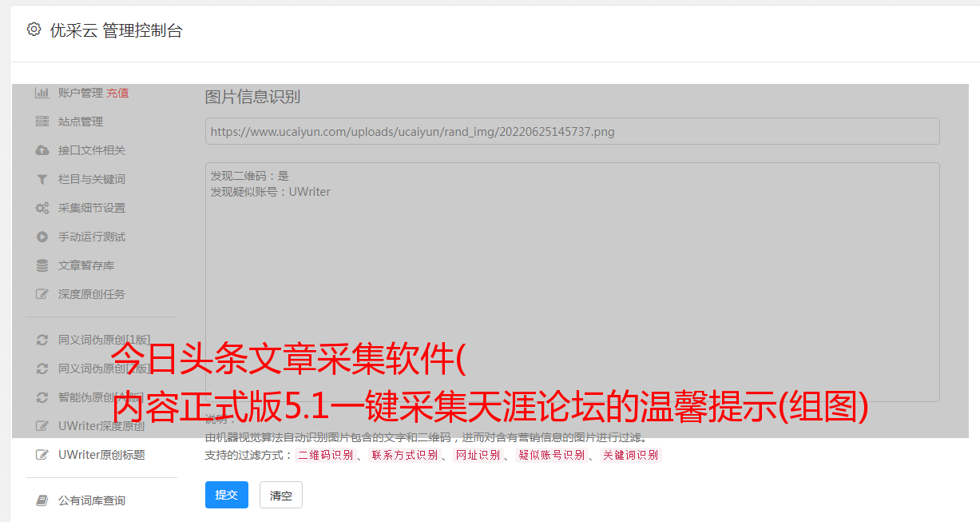This screenshot has width=980, height=522.
Task: Click the 联系方式识别 tag
Action: tap(405, 455)
